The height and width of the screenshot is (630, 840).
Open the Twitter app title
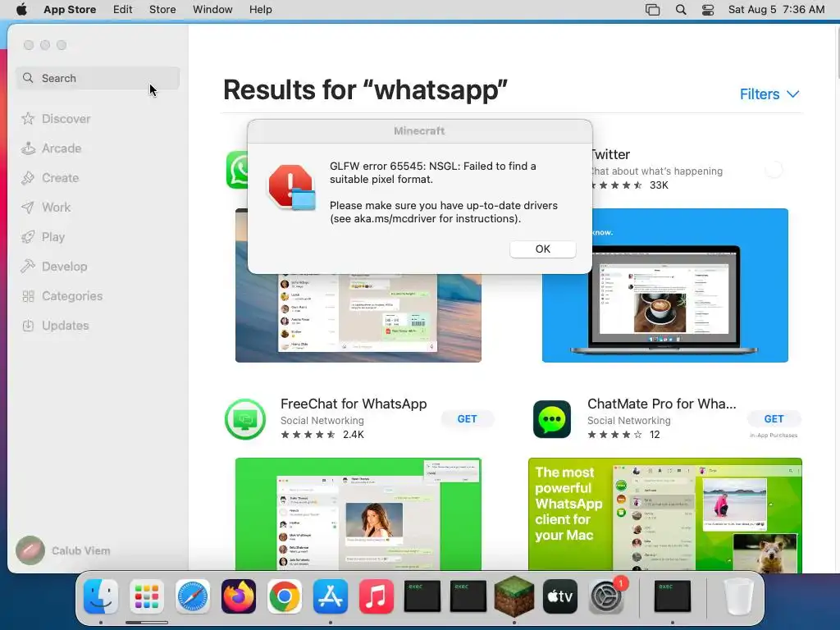pos(609,154)
